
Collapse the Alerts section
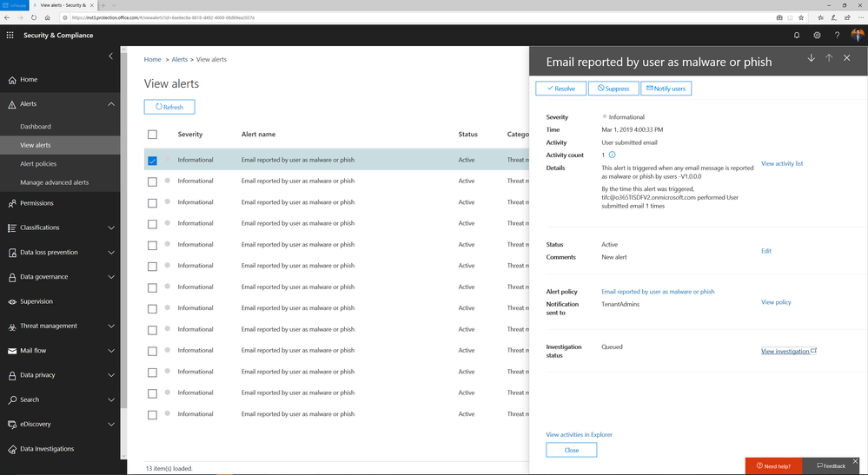click(x=110, y=104)
